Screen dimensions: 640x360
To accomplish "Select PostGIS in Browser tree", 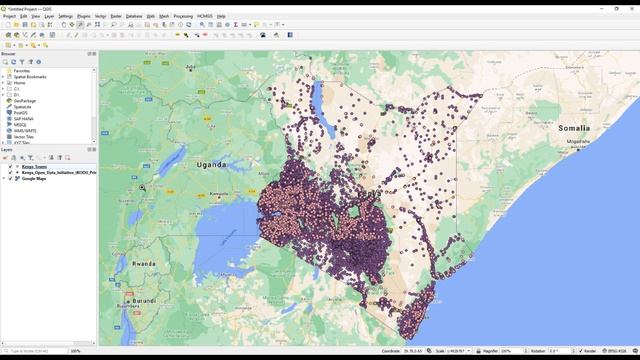I will tap(20, 113).
